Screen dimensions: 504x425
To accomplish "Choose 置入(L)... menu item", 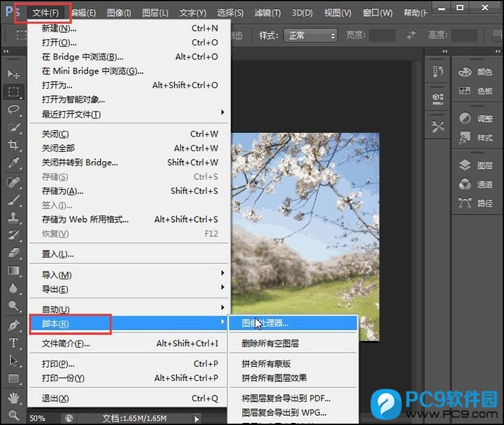I will [x=129, y=254].
